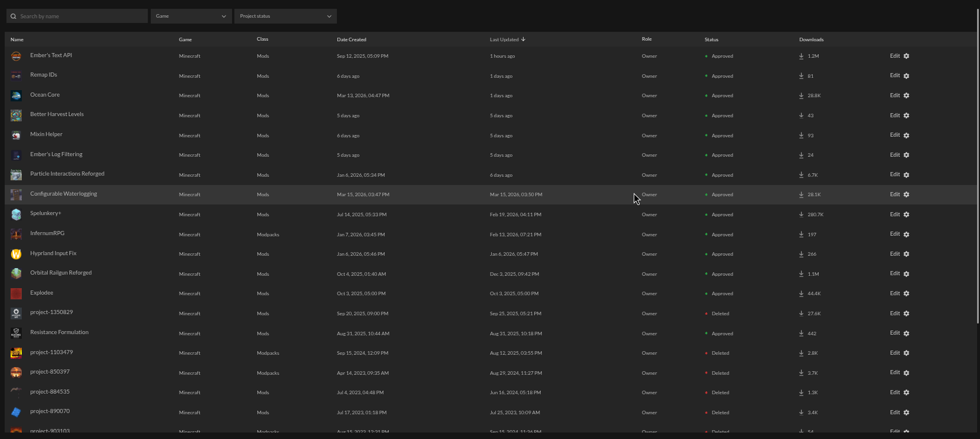Open Spelunkery+ project thumbnail
This screenshot has width=980, height=439.
(16, 214)
